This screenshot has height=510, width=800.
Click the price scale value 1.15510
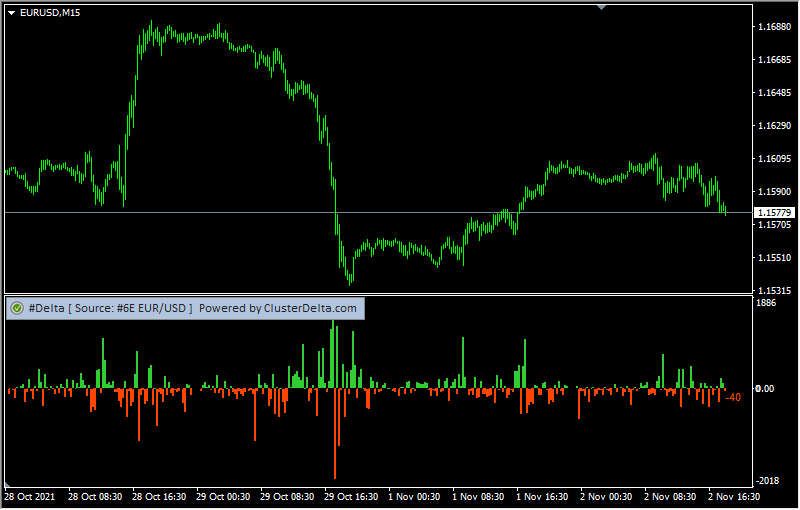click(x=774, y=258)
